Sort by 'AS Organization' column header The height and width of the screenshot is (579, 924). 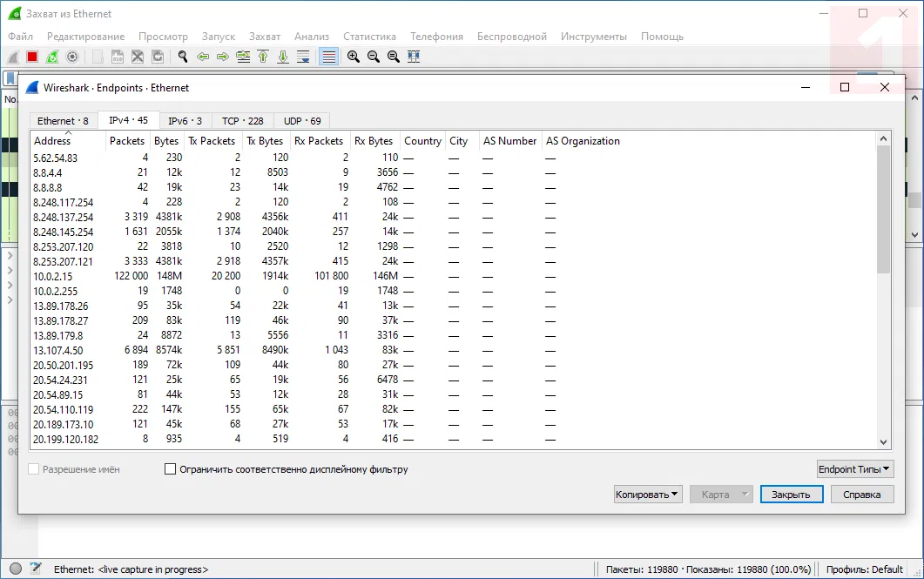[x=583, y=141]
